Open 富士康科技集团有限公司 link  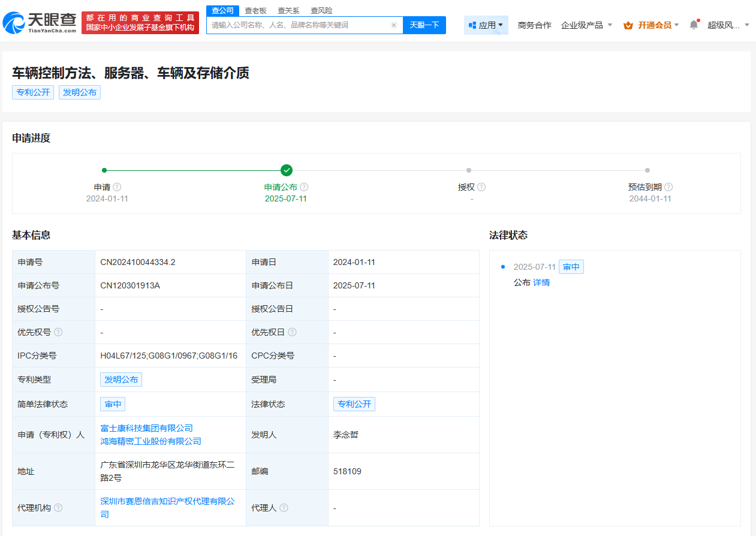click(x=147, y=428)
